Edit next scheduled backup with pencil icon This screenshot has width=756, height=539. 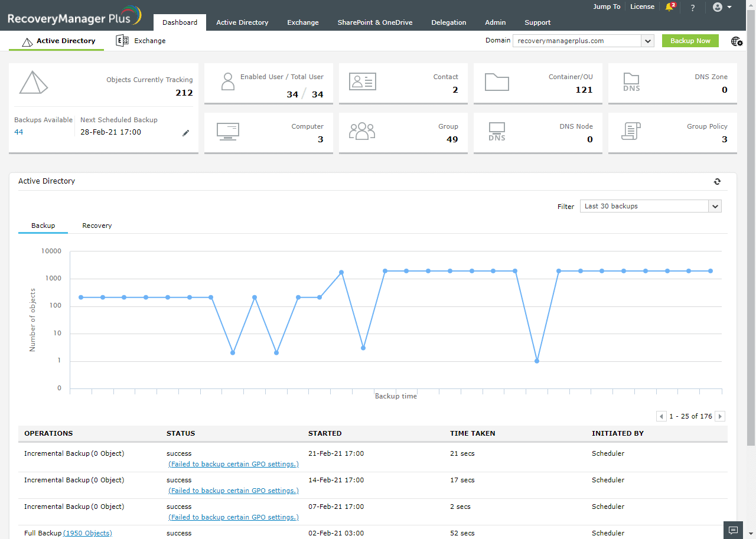[186, 133]
